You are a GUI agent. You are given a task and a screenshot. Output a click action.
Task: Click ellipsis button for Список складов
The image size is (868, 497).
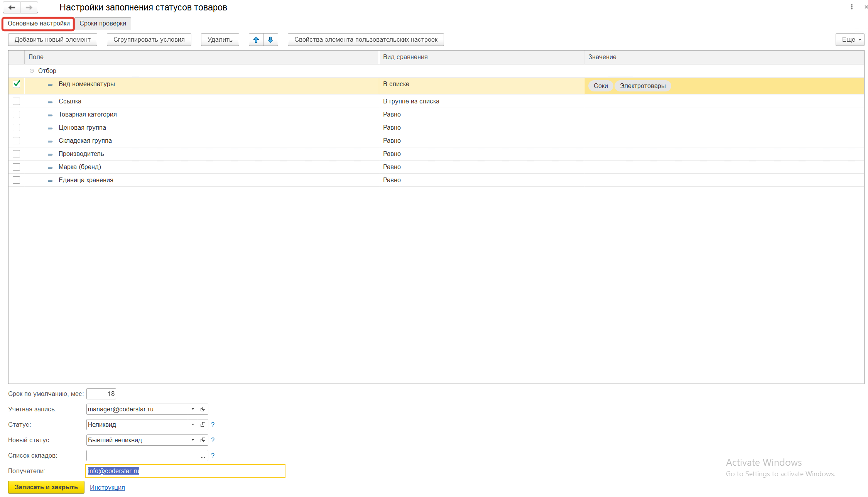coord(203,455)
